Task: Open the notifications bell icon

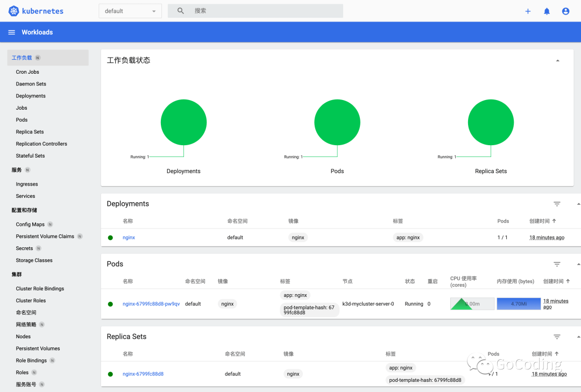Action: pos(547,11)
